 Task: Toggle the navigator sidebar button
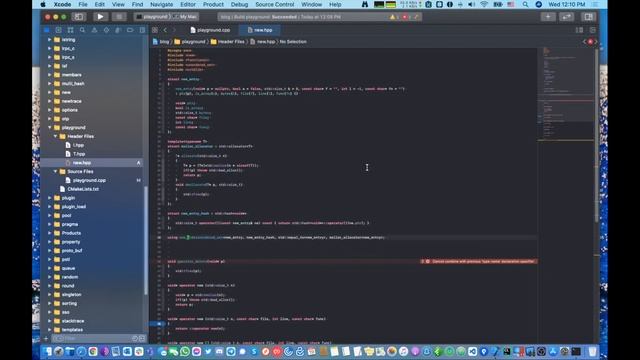[78, 17]
